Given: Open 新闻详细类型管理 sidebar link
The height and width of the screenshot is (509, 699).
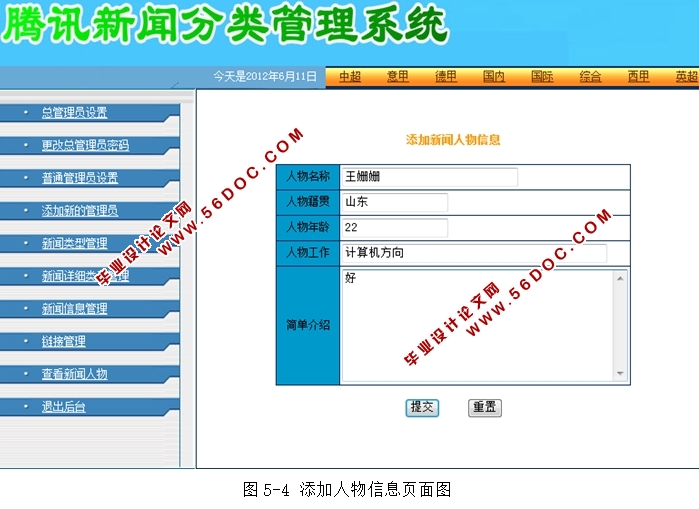Looking at the screenshot, I should tap(85, 276).
